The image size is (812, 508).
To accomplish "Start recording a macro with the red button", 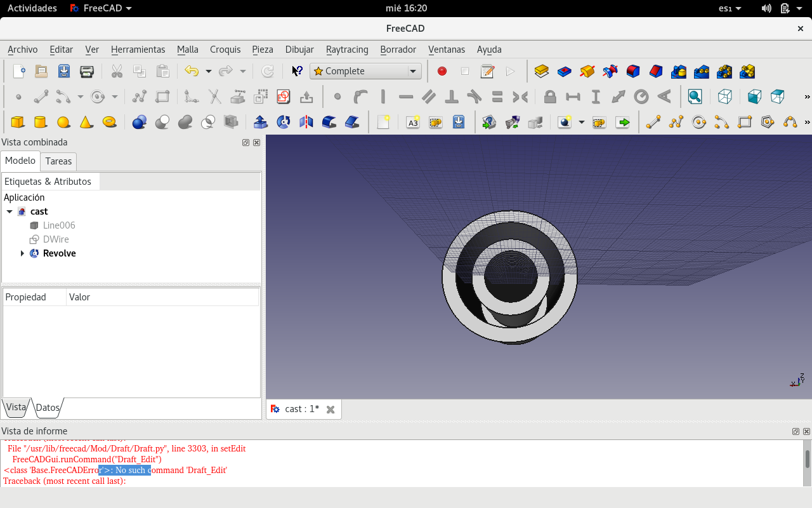I will [442, 71].
